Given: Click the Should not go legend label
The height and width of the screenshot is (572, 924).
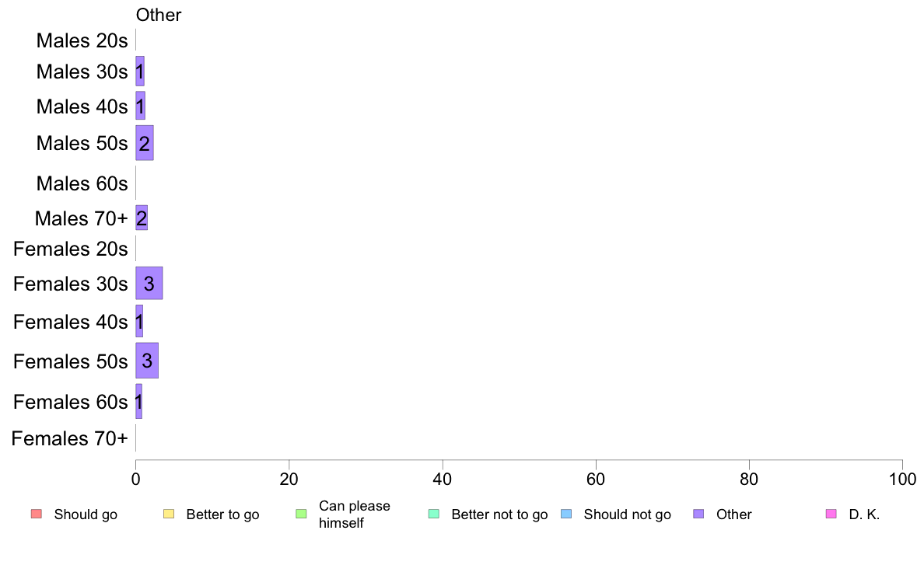Looking at the screenshot, I should click(627, 514).
